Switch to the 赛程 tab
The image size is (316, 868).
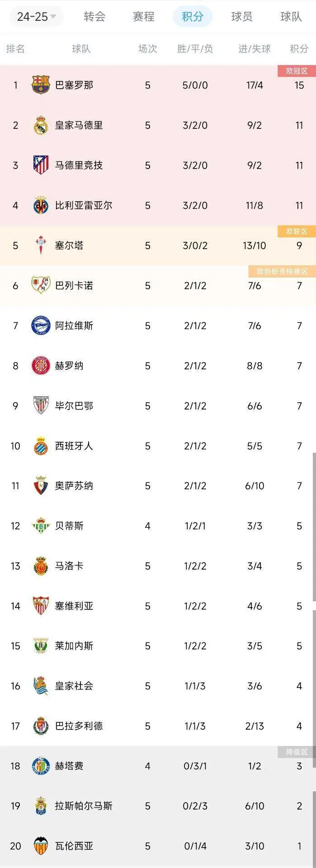(x=143, y=17)
